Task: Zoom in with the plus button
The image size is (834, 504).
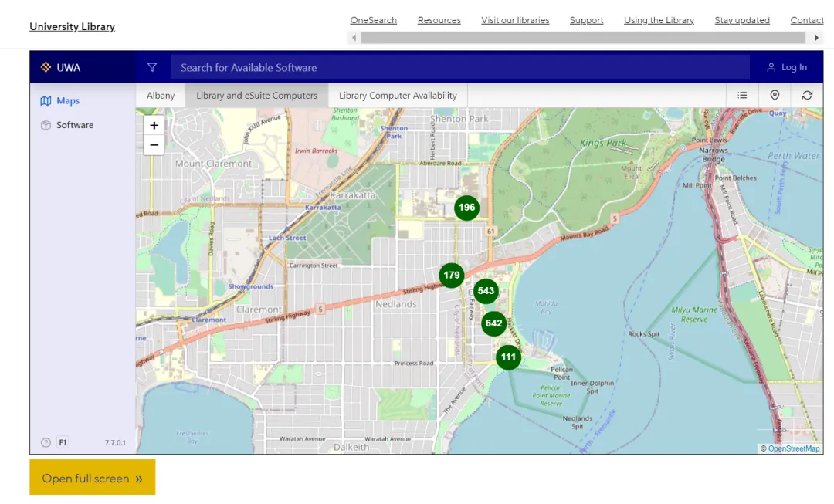Action: coord(154,126)
